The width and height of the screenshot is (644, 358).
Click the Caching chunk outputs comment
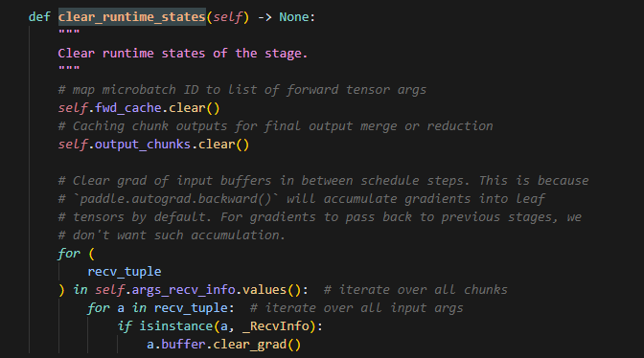coord(275,126)
